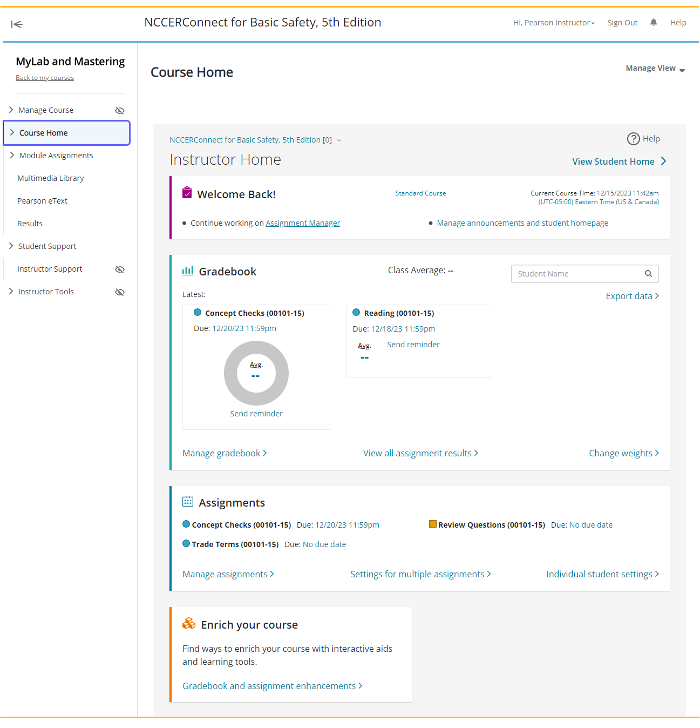Click the Welcome Back clipboard icon

(x=187, y=192)
